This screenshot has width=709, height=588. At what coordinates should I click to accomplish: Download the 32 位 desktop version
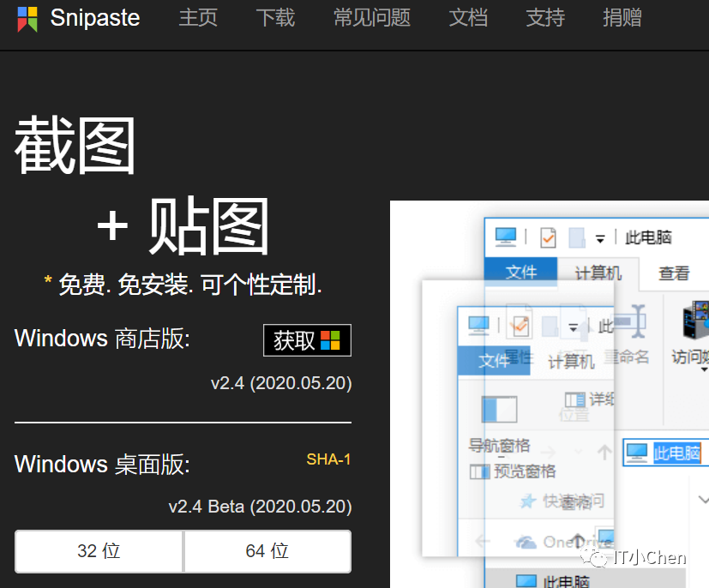pos(99,551)
